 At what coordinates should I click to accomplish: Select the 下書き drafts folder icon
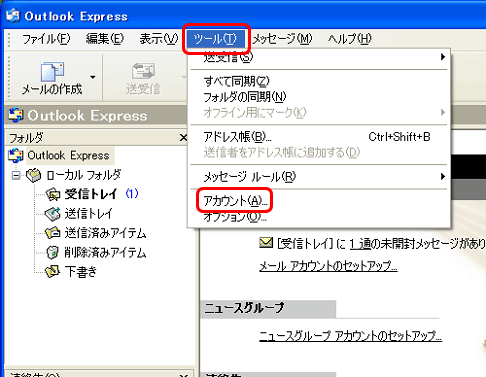(53, 272)
